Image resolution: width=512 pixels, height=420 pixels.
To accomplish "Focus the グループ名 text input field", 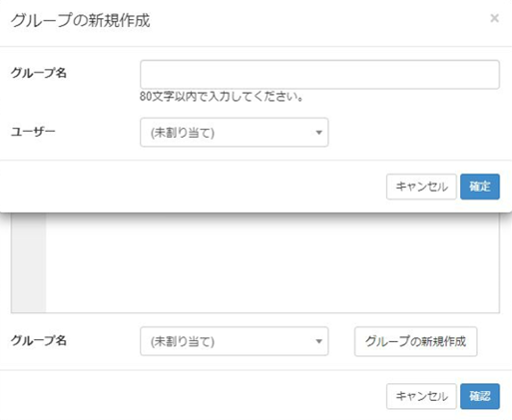I will tap(319, 75).
